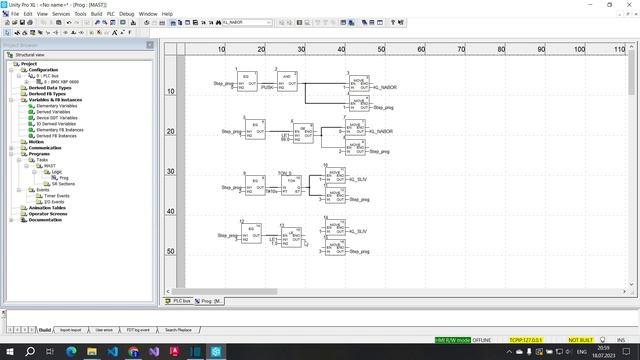Click the horizontal scrollbar thumb of the editor
This screenshot has width=640, height=360.
[224, 291]
